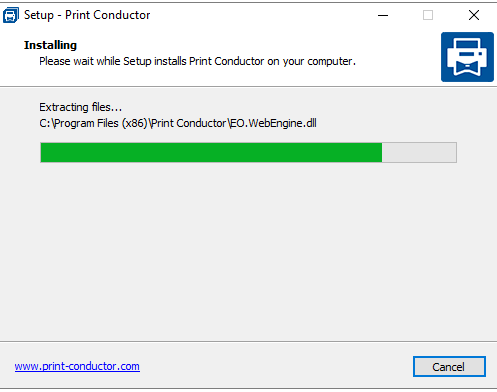Viewport: 497px width, 392px height.
Task: Minimize the Print Conductor setup window
Action: 383,15
